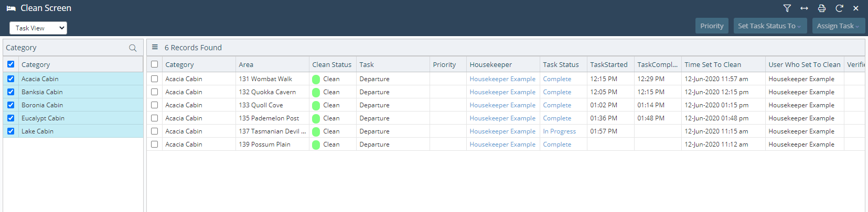This screenshot has height=212, width=868.
Task: Open the Task View dropdown
Action: pyautogui.click(x=38, y=28)
